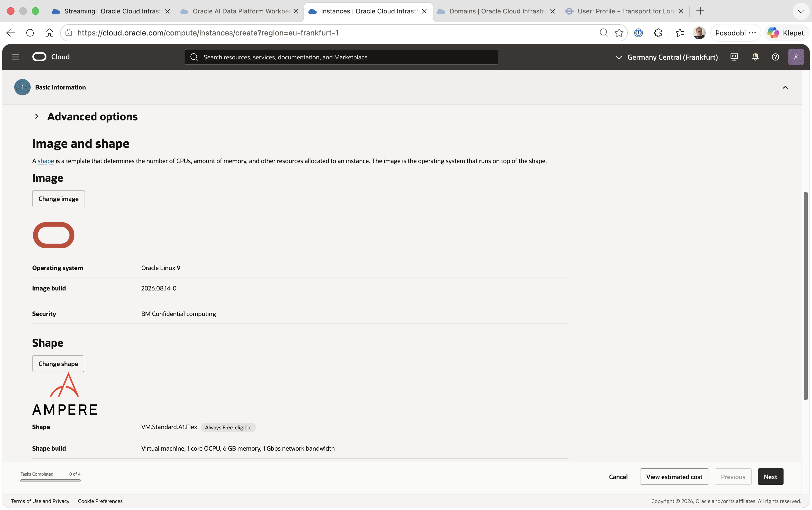
Task: Click the Basic information step 1 badge
Action: 22,87
